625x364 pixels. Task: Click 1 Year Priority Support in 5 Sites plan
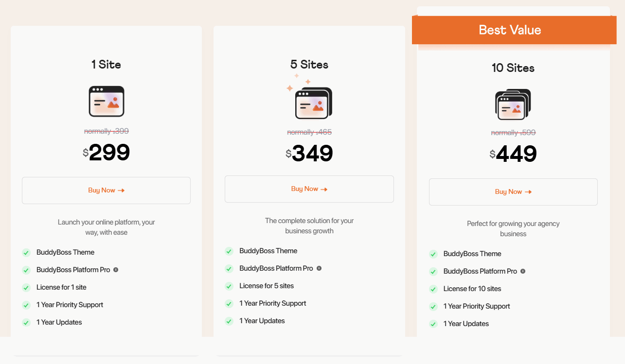[x=273, y=303]
